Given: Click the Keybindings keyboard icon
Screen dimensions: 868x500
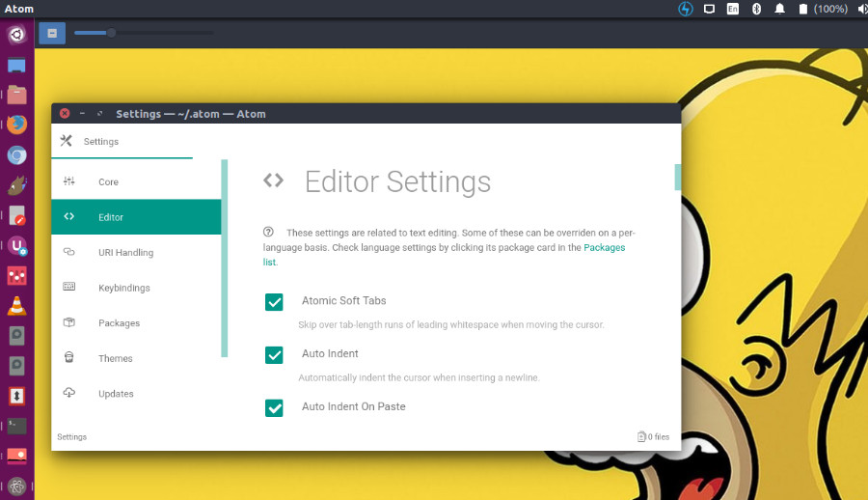Looking at the screenshot, I should (69, 287).
